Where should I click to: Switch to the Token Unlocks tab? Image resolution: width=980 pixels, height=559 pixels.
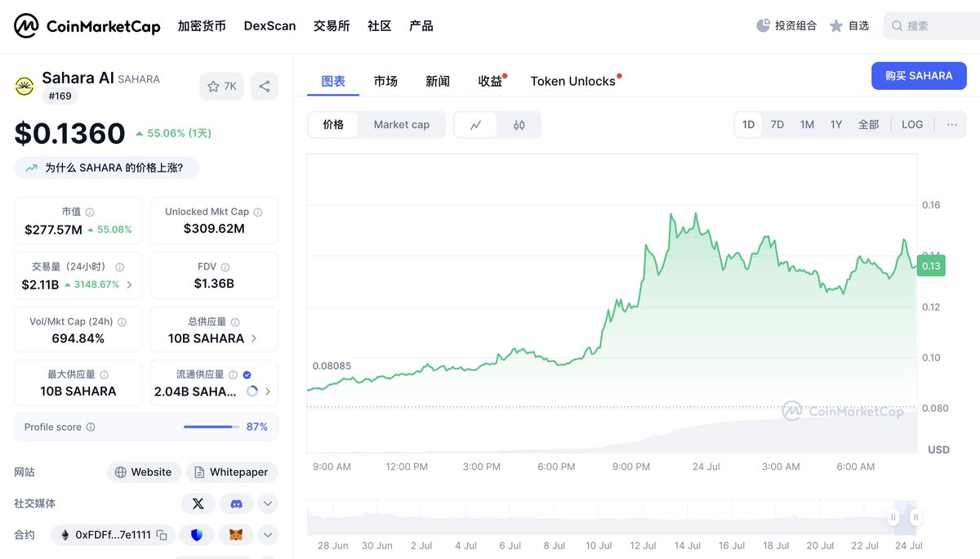[x=573, y=81]
